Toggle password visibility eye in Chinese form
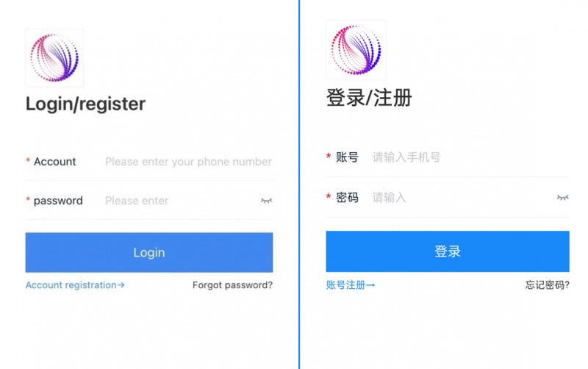 pos(562,198)
